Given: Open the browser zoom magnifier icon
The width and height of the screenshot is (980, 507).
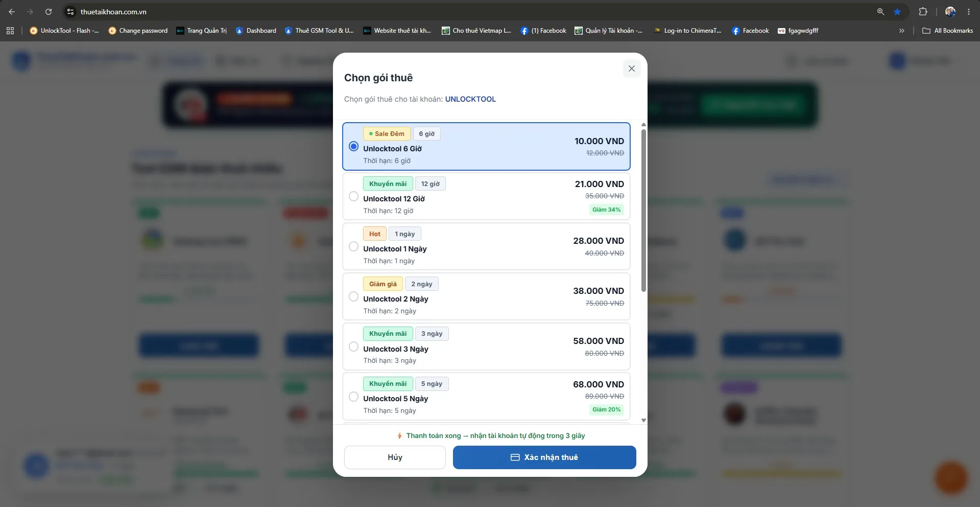Looking at the screenshot, I should click(880, 12).
